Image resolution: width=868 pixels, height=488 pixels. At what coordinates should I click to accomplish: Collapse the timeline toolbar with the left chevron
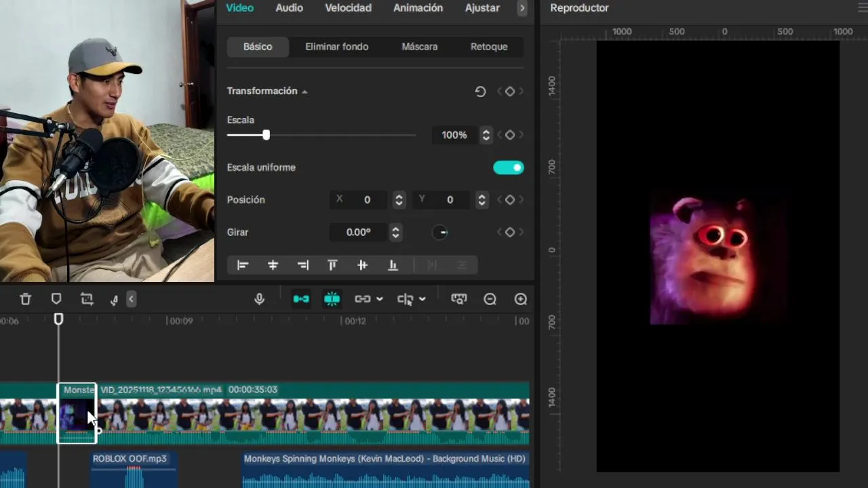click(x=132, y=299)
